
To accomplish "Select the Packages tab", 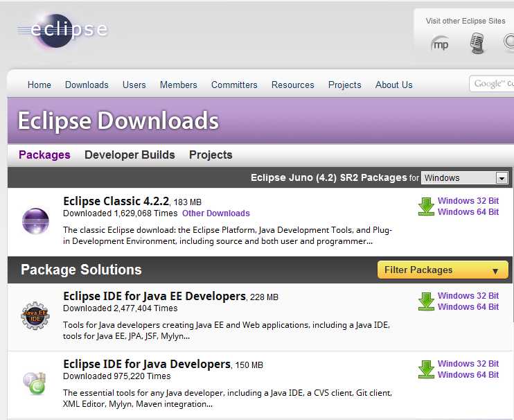I will pos(44,155).
